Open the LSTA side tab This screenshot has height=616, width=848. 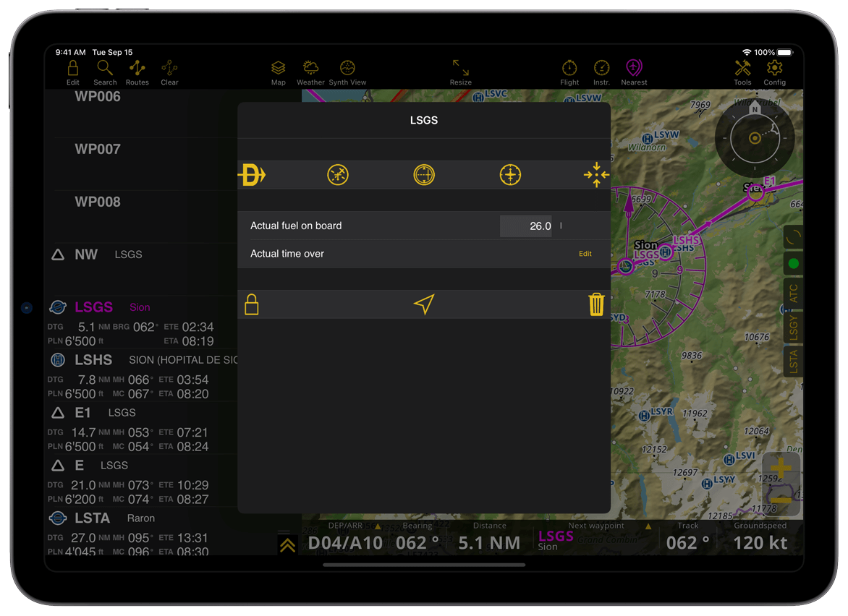point(793,362)
